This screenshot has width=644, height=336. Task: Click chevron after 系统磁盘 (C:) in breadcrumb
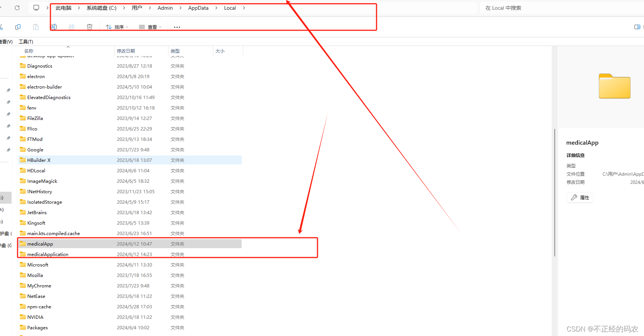124,8
